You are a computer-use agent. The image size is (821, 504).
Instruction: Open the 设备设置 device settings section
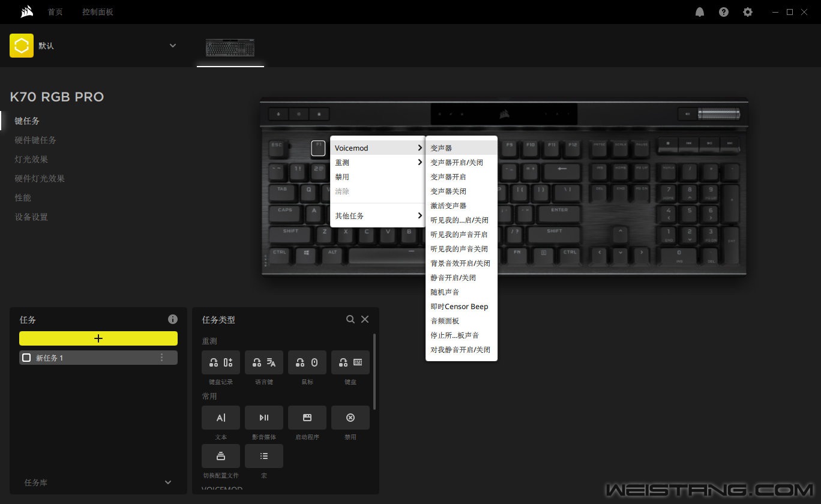click(x=31, y=217)
